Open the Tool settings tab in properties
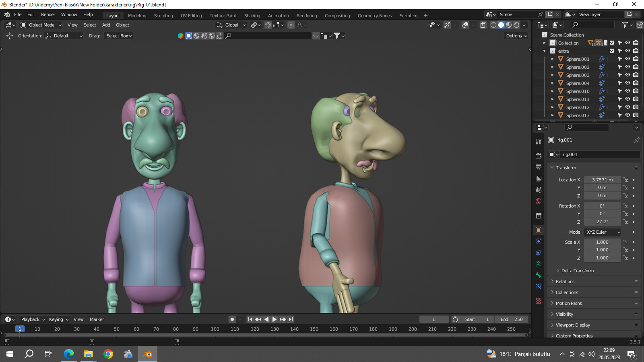Image resolution: width=644 pixels, height=362 pixels. [539, 141]
